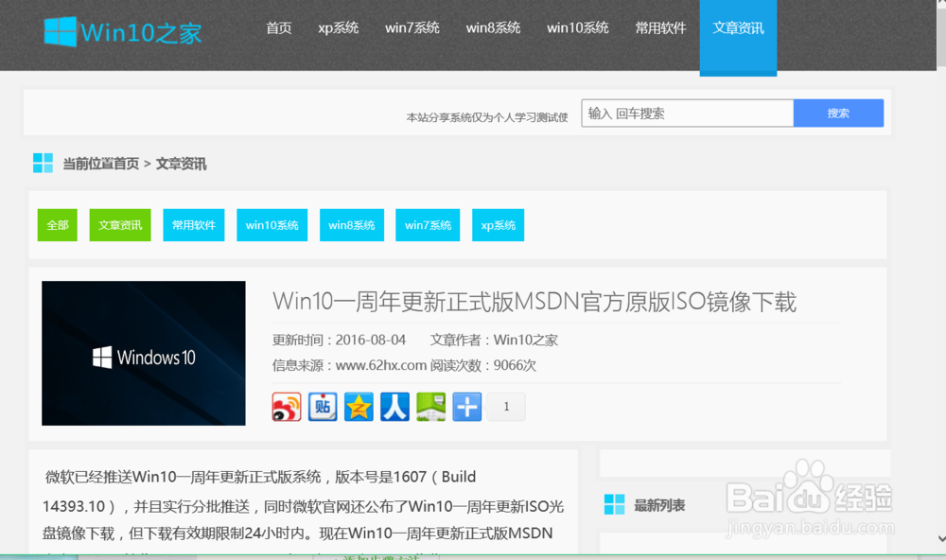The width and height of the screenshot is (946, 560).
Task: Open xp系统 in top navigation
Action: point(339,27)
